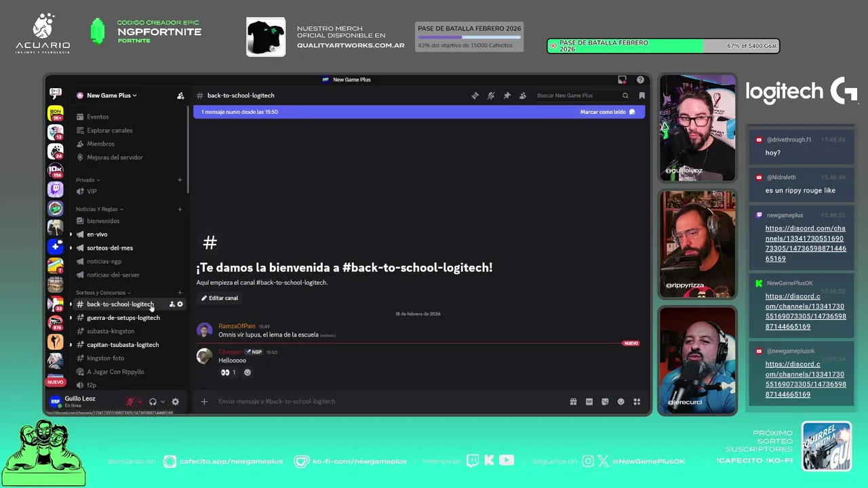The height and width of the screenshot is (488, 868).
Task: Open the gift icon in message bar
Action: click(x=573, y=401)
